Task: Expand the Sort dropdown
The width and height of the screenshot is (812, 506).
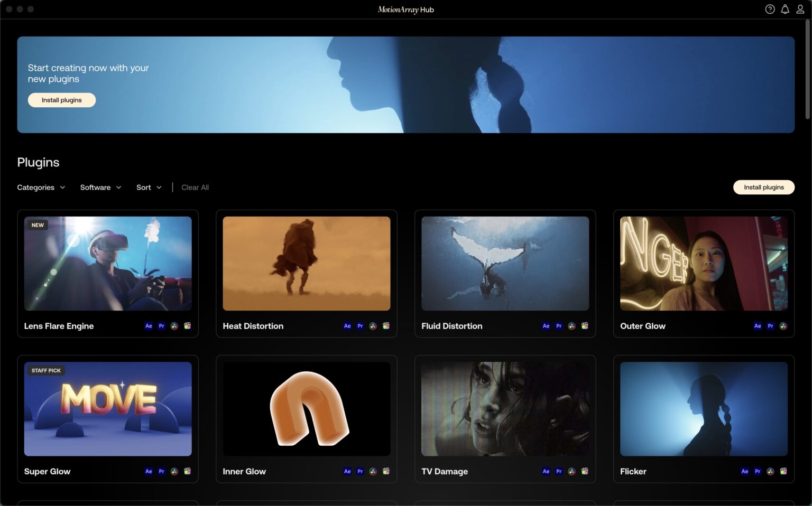Action: [149, 188]
